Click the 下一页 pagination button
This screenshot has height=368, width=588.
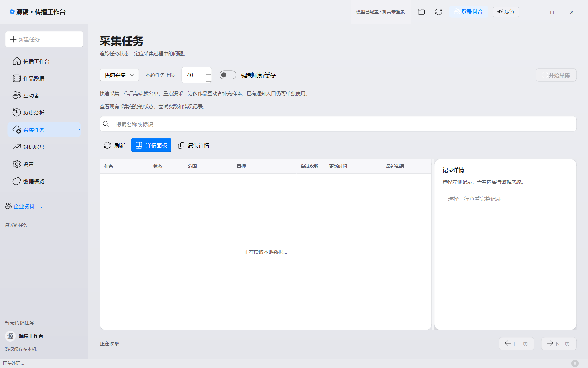(x=559, y=344)
